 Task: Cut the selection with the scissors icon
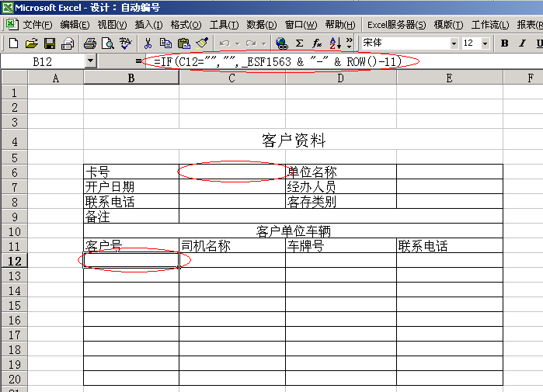[x=148, y=43]
